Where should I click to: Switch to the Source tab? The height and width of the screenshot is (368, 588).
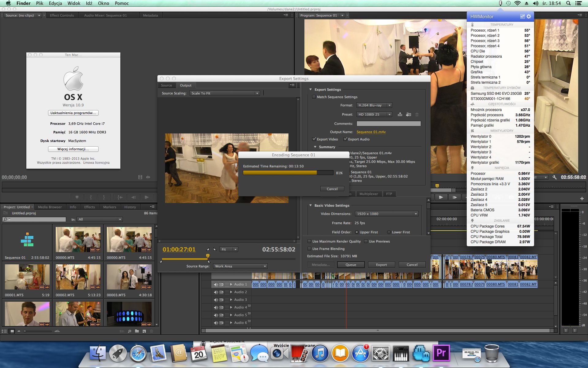tap(166, 85)
